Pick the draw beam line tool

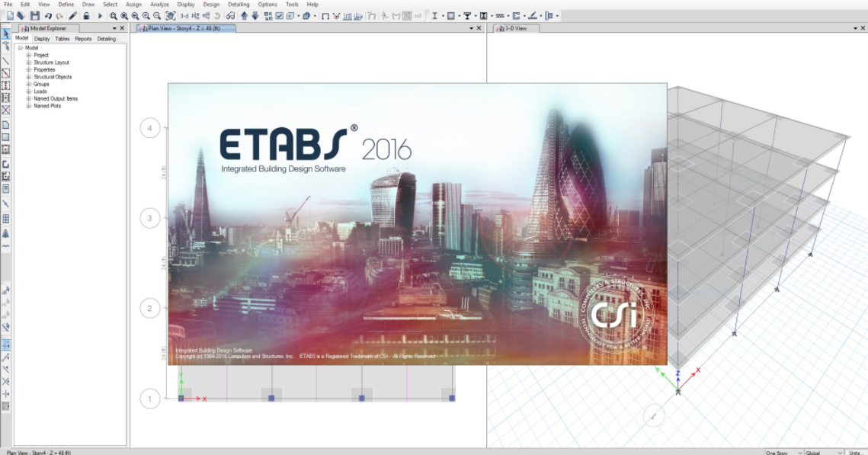5,61
